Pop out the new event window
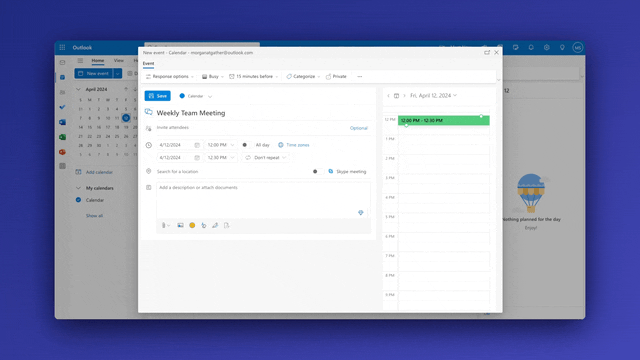The width and height of the screenshot is (640, 360). point(487,52)
